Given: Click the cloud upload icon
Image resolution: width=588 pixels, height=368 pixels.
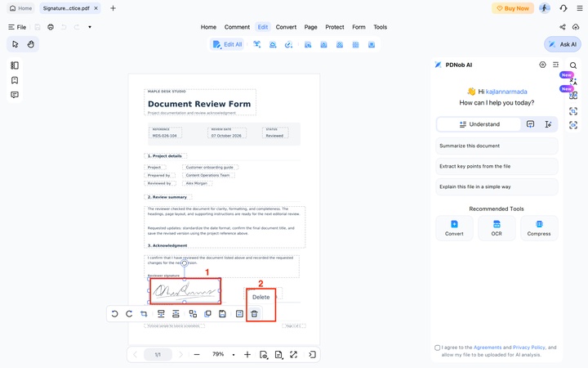Looking at the screenshot, I should tap(576, 27).
